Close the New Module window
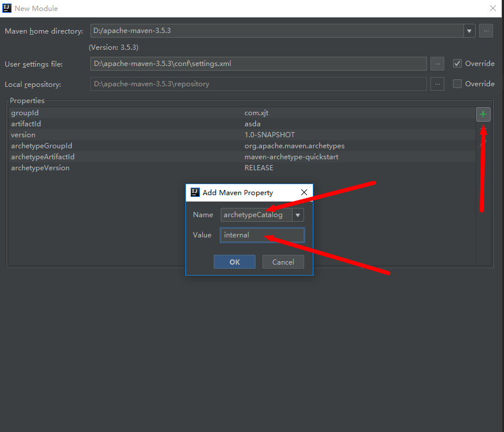Image resolution: width=504 pixels, height=432 pixels. (492, 8)
